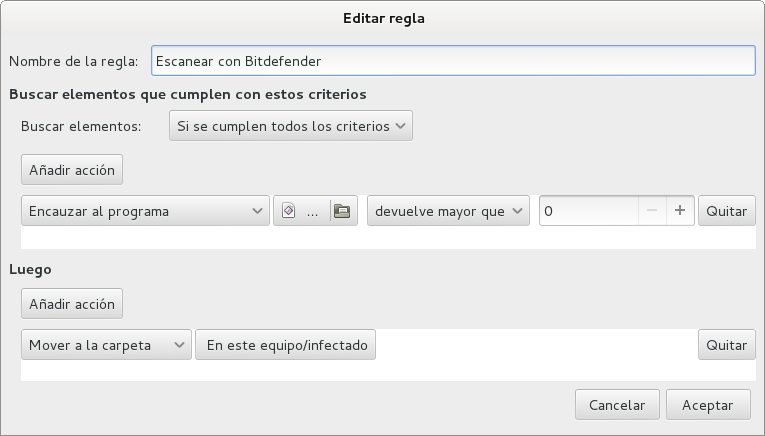The width and height of the screenshot is (765, 436).
Task: Open the 'Si se cumplen todos los criterios' dropdown
Action: coord(290,127)
